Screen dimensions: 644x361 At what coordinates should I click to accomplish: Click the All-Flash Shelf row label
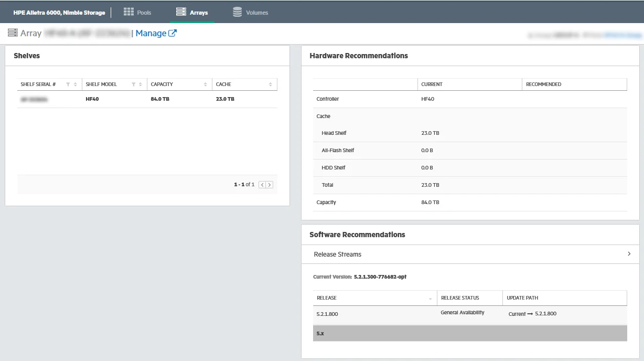338,151
